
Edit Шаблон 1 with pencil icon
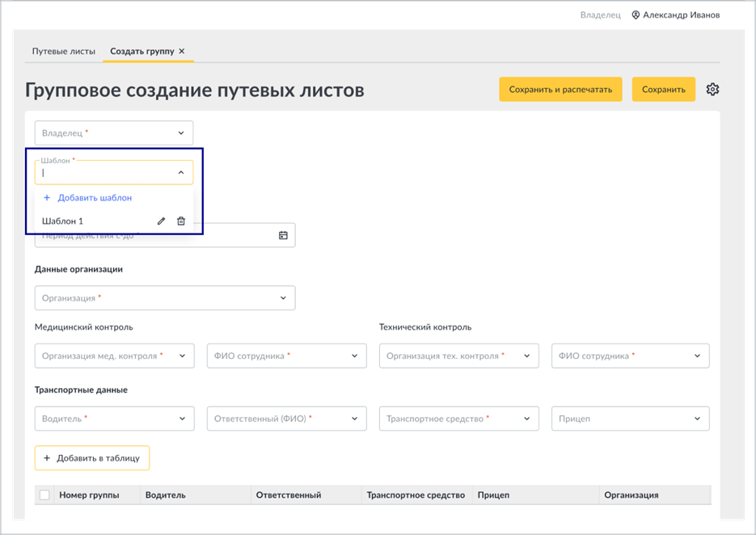(x=161, y=221)
